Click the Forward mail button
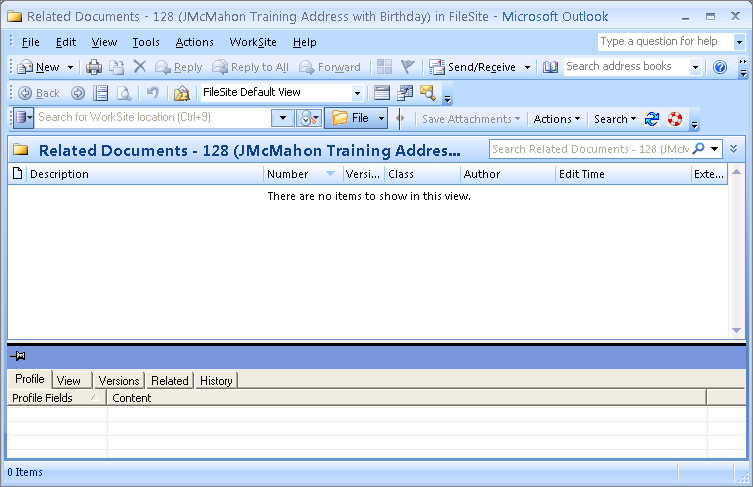 click(x=329, y=67)
